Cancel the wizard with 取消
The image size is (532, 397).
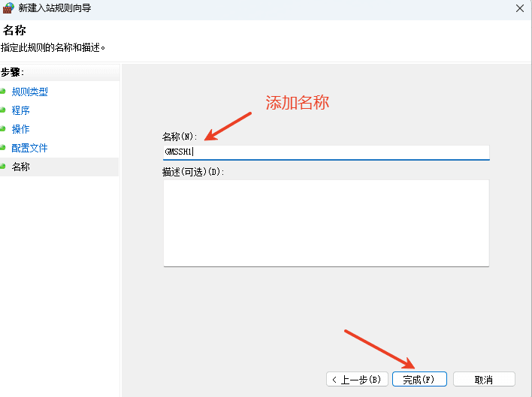point(484,379)
